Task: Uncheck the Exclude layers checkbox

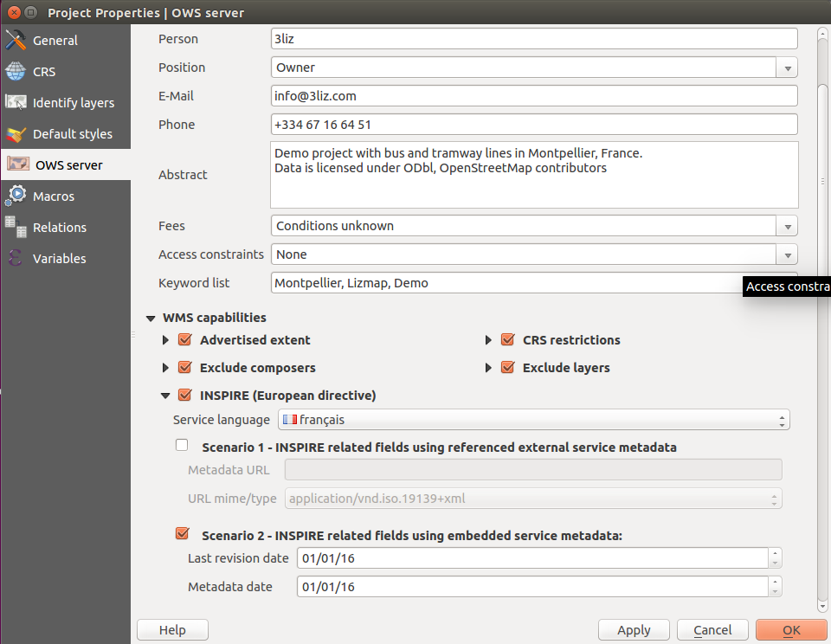Action: [x=508, y=367]
